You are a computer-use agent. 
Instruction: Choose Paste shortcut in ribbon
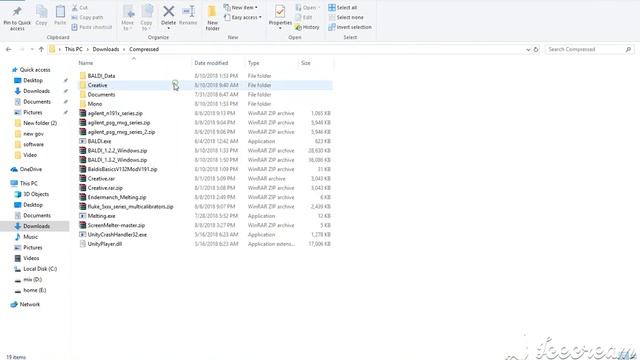92,27
